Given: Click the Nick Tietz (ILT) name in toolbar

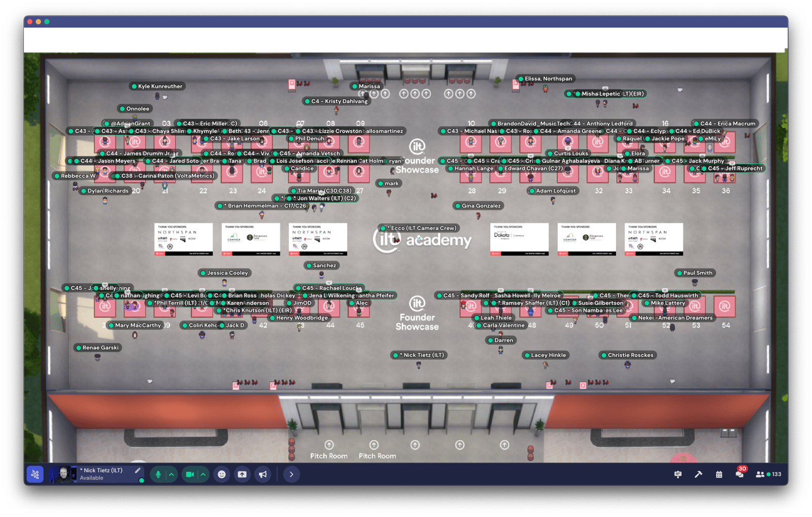Looking at the screenshot, I should pos(101,470).
